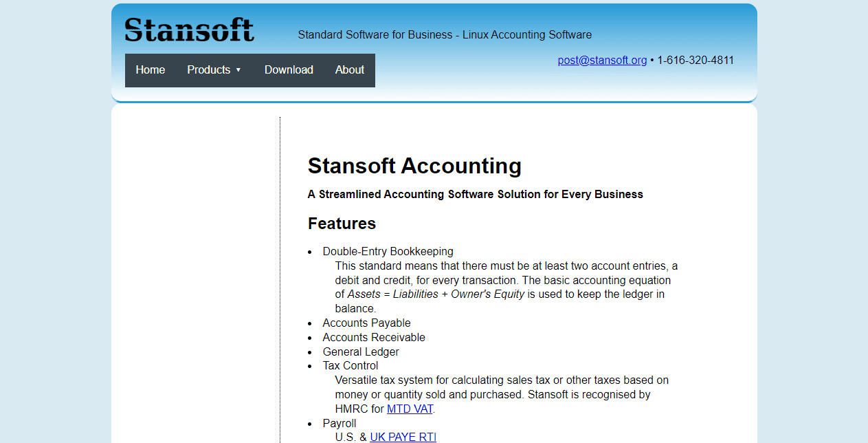Select the Accounts Payable list item

pos(367,323)
